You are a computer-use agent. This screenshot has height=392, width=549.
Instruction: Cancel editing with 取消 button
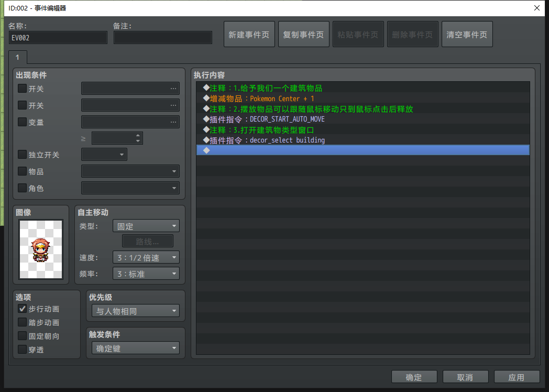[x=465, y=377]
